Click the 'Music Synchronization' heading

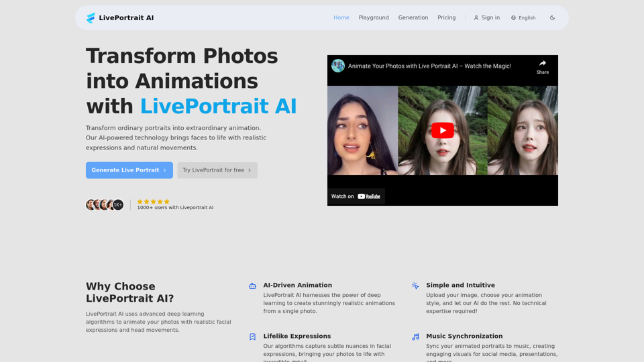464,336
